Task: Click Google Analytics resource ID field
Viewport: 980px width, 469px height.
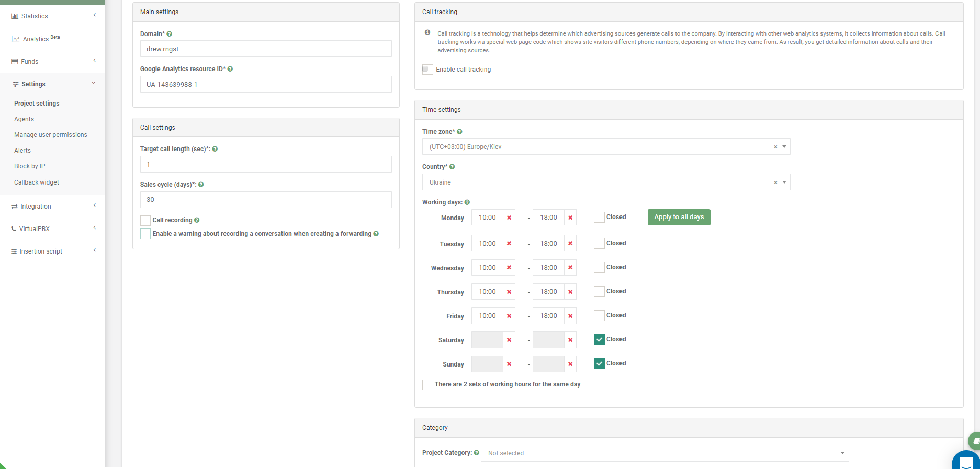Action: point(266,84)
